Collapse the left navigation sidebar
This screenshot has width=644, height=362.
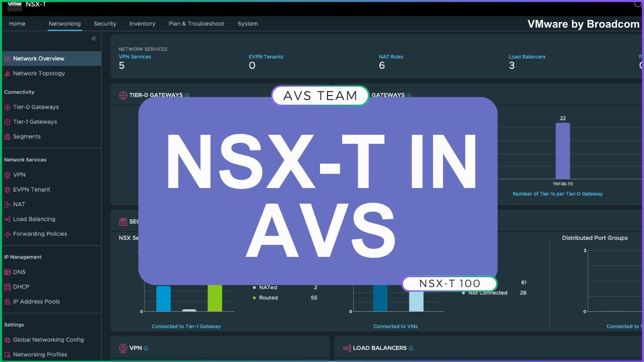coord(94,39)
